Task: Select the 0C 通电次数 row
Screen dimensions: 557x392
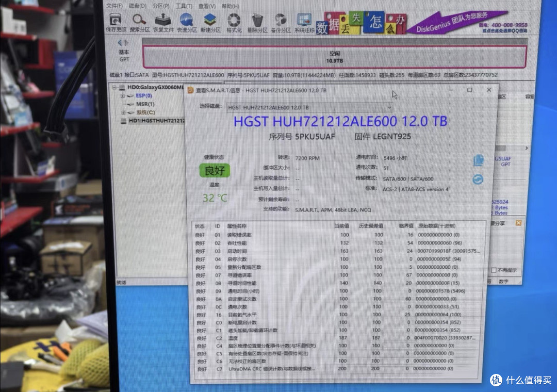Action: pyautogui.click(x=337, y=307)
